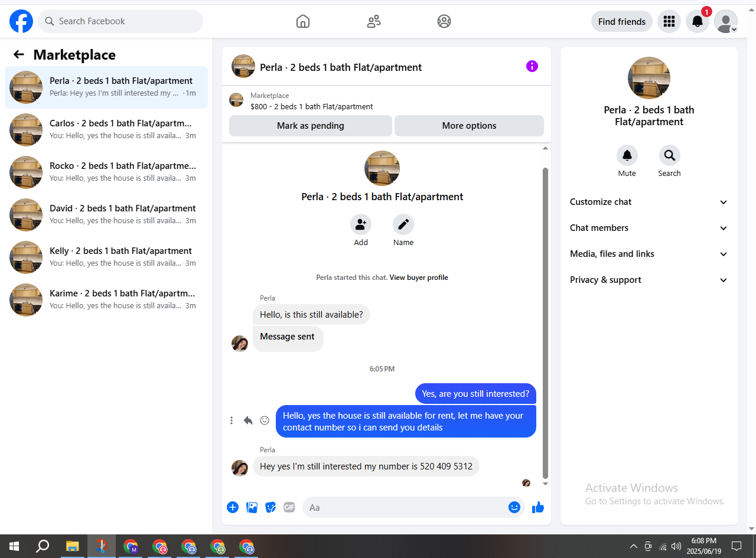Open the Groups icon in top navigation
The height and width of the screenshot is (558, 756).
[444, 21]
